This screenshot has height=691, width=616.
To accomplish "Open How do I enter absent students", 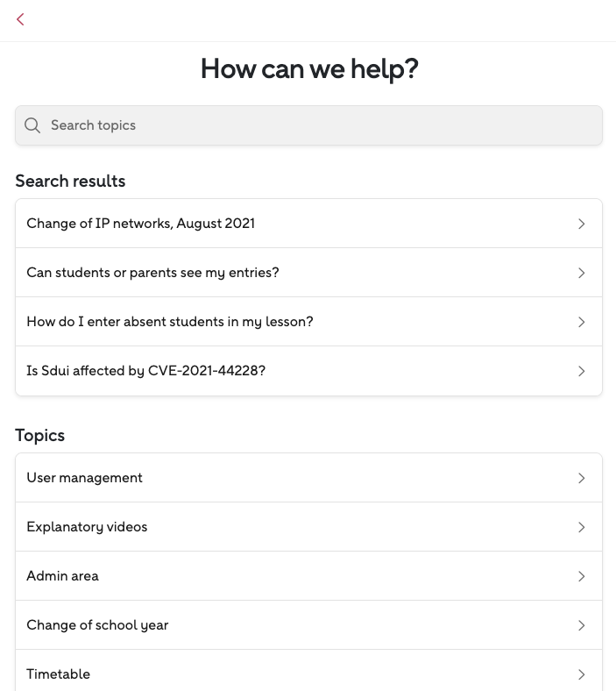I will point(170,322).
